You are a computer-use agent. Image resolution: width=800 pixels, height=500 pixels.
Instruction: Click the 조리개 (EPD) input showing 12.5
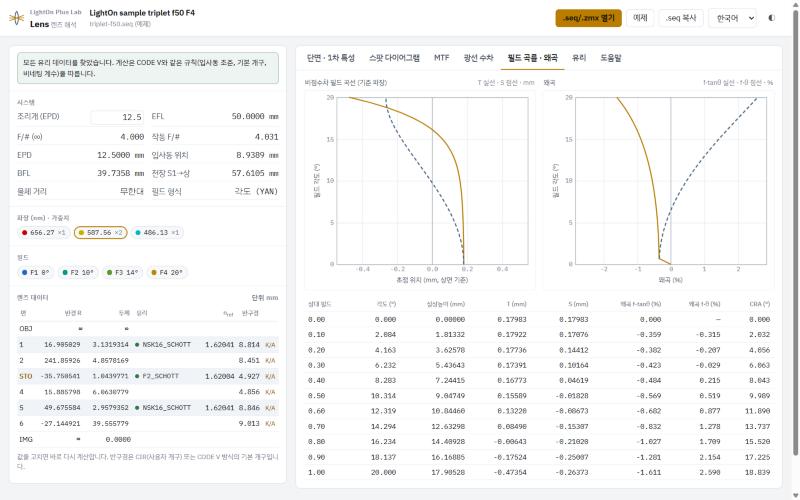(117, 117)
